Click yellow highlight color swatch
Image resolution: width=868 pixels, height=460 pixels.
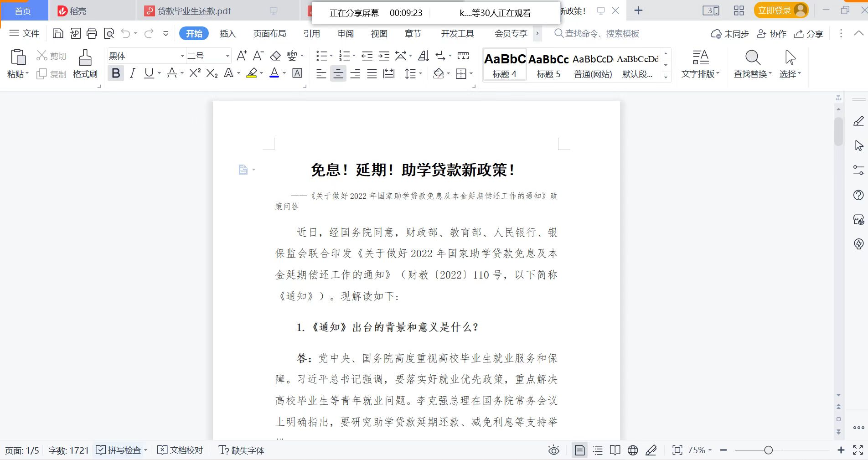[x=252, y=73]
